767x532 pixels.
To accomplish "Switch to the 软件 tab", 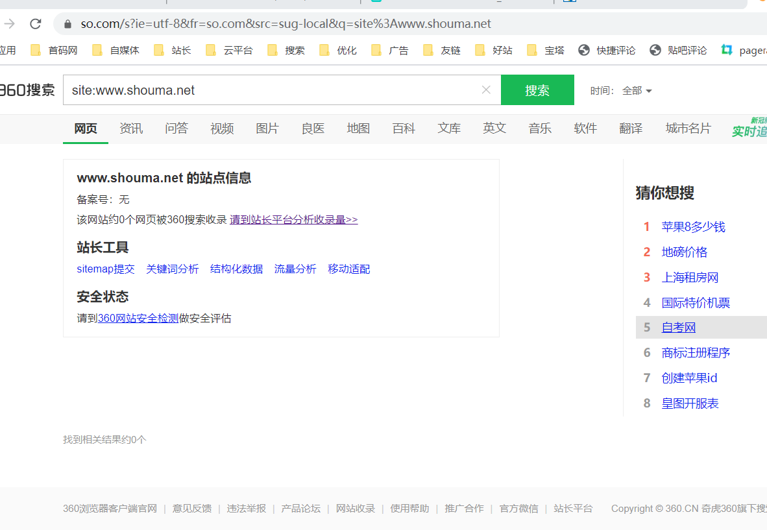I will click(x=585, y=128).
